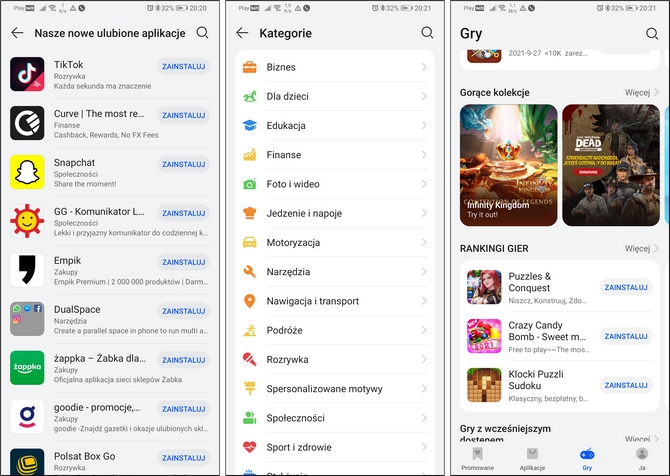
Task: Tap the Edukacja graduation cap icon
Action: point(250,125)
